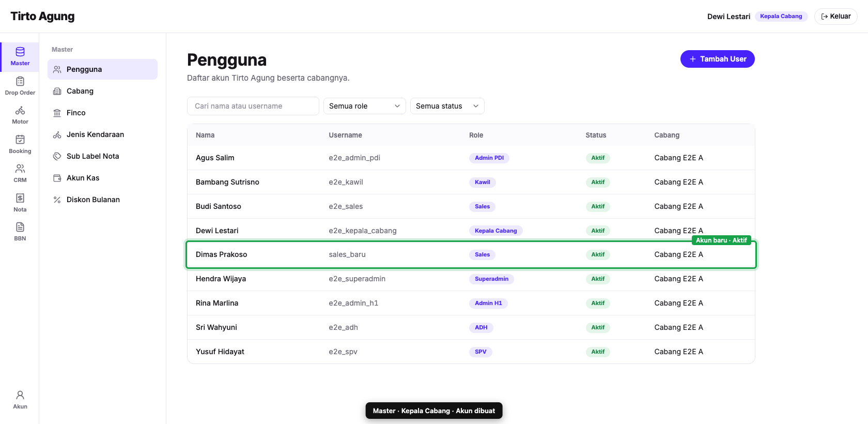Select the name Budi Santoso

pyautogui.click(x=219, y=206)
